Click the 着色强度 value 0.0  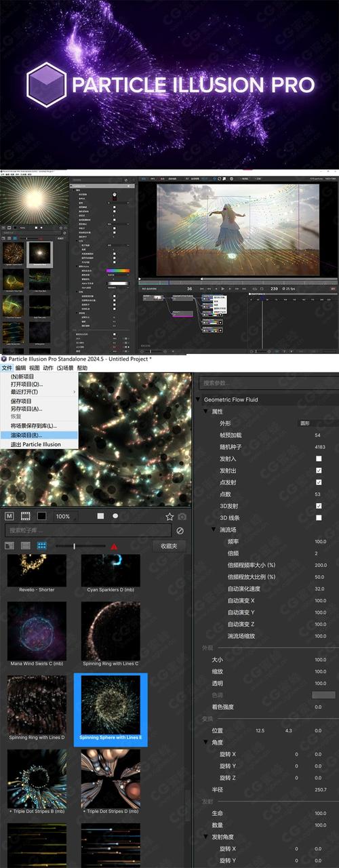tap(318, 707)
